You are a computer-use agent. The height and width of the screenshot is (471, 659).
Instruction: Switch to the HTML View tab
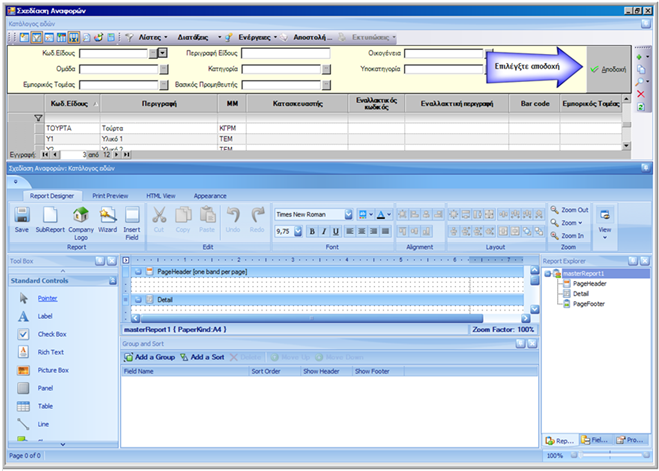[x=161, y=196]
